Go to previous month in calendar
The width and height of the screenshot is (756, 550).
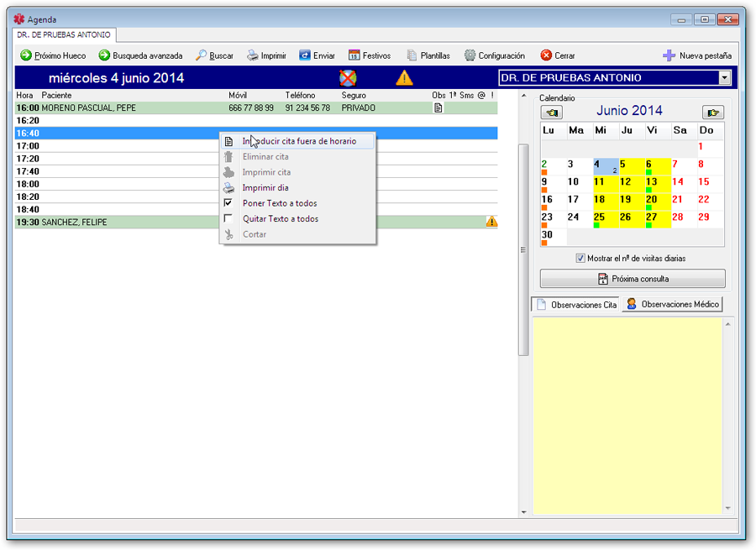point(552,112)
